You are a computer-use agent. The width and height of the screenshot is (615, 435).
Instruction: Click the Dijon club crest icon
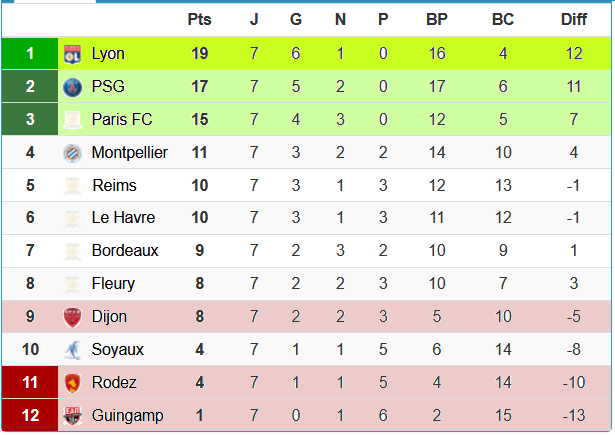coord(72,317)
